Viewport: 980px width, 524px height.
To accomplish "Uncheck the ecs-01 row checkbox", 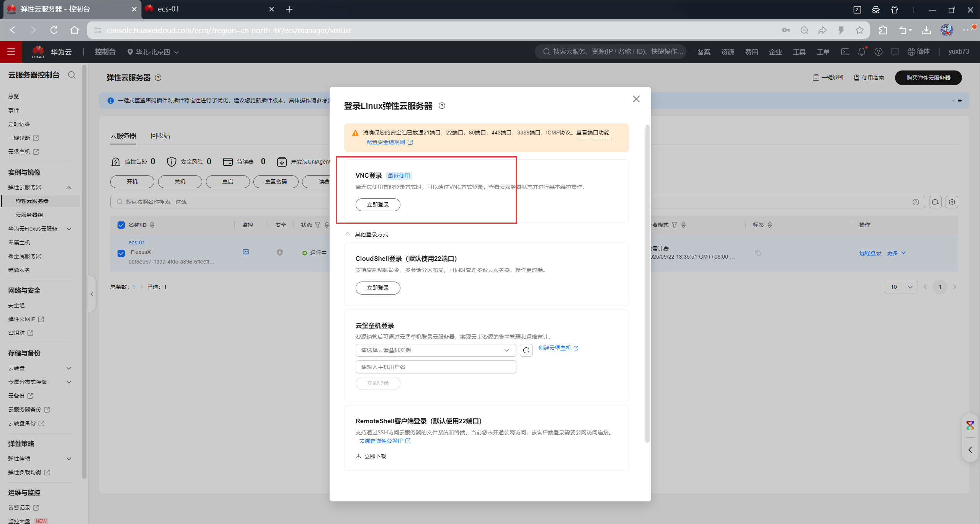I will (x=121, y=253).
